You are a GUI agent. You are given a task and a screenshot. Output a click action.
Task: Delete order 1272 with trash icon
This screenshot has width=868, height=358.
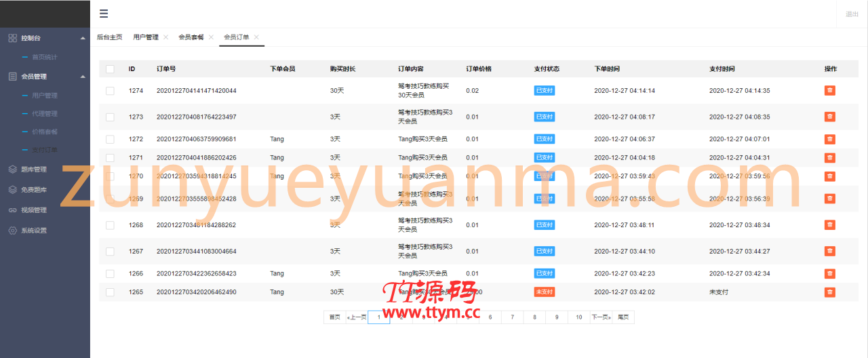(x=830, y=139)
